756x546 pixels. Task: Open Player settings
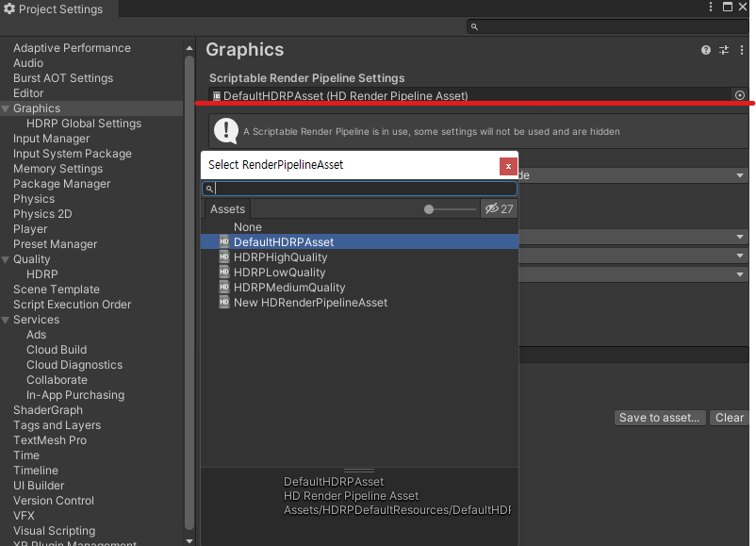30,229
